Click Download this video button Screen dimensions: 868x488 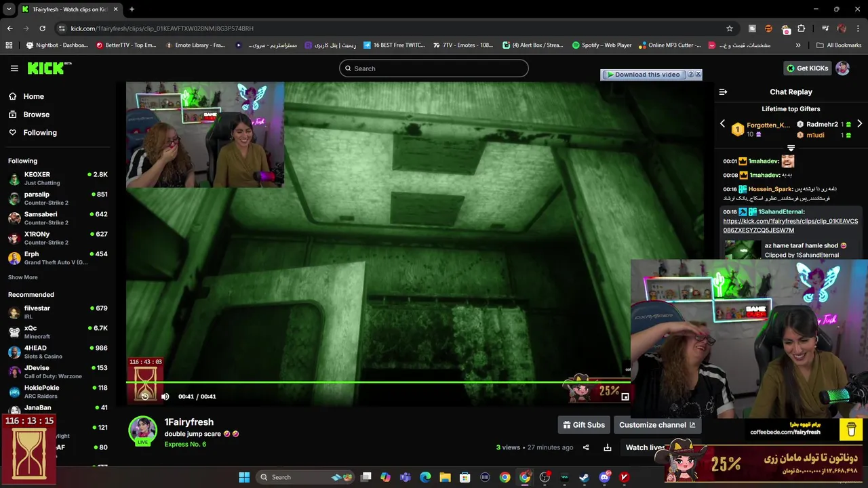coord(643,75)
